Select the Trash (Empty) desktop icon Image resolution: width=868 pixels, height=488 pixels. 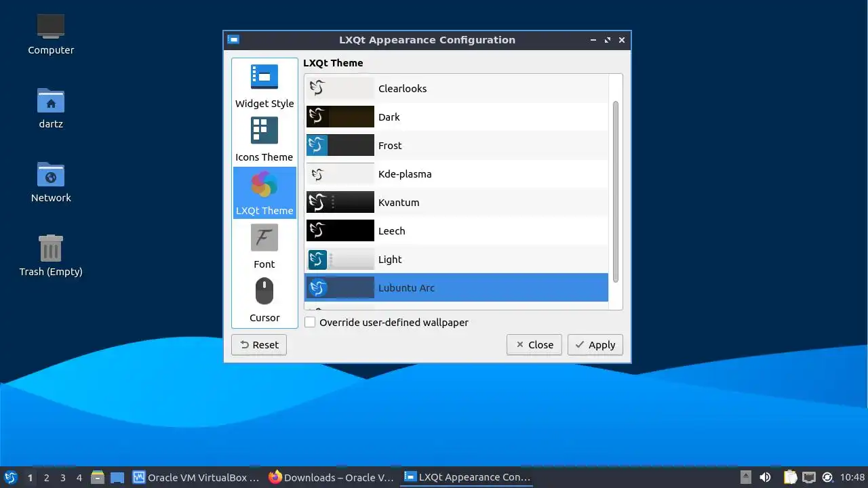51,256
